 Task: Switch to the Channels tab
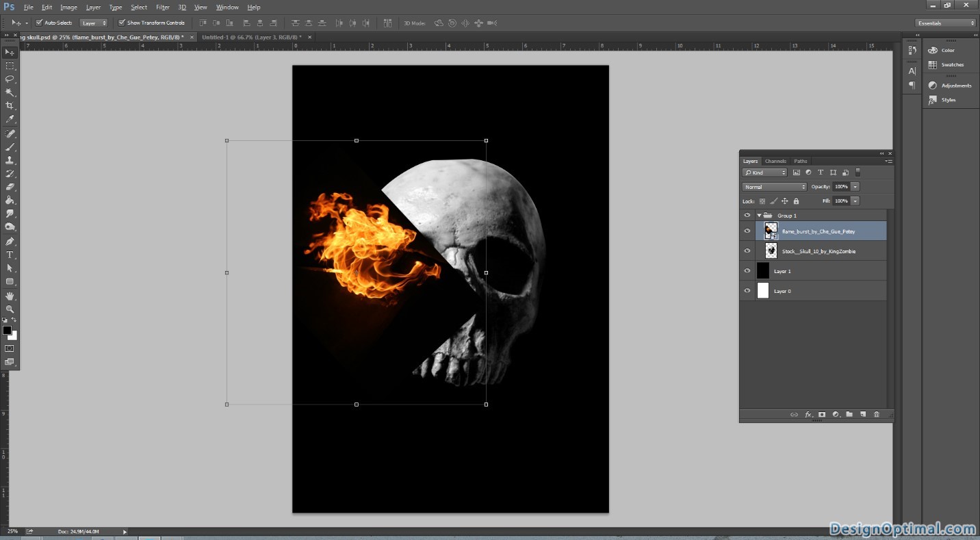[775, 162]
